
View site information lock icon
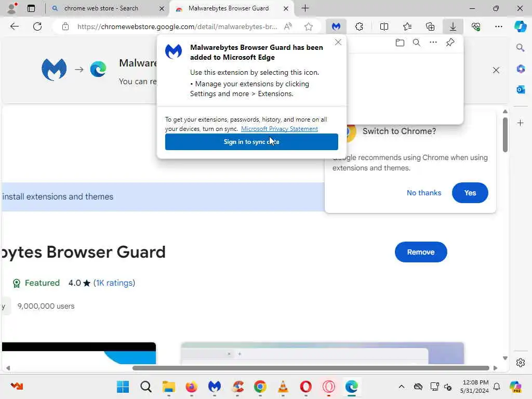point(65,26)
